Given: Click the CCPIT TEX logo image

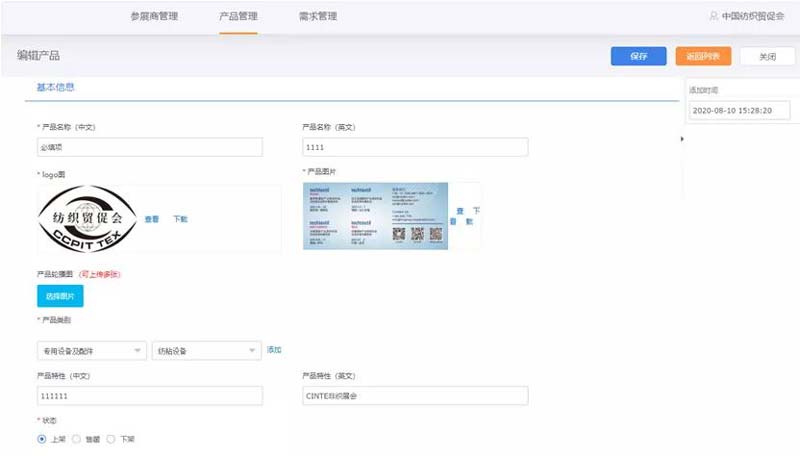Looking at the screenshot, I should point(88,219).
